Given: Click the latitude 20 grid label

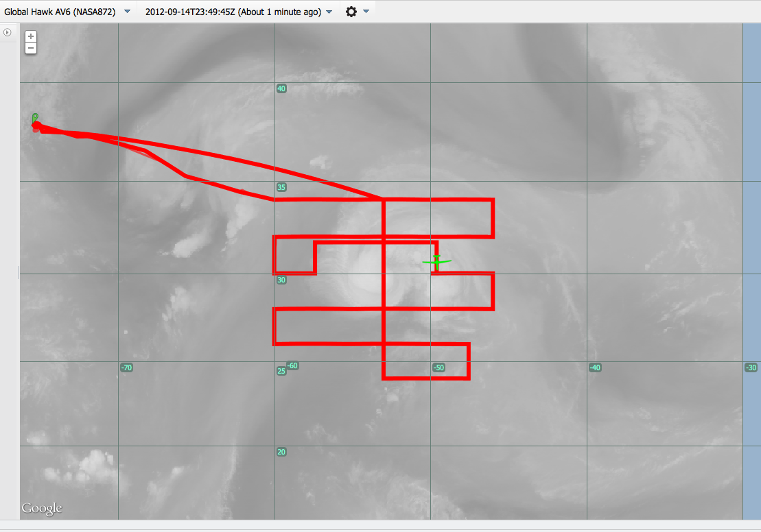Looking at the screenshot, I should [281, 452].
